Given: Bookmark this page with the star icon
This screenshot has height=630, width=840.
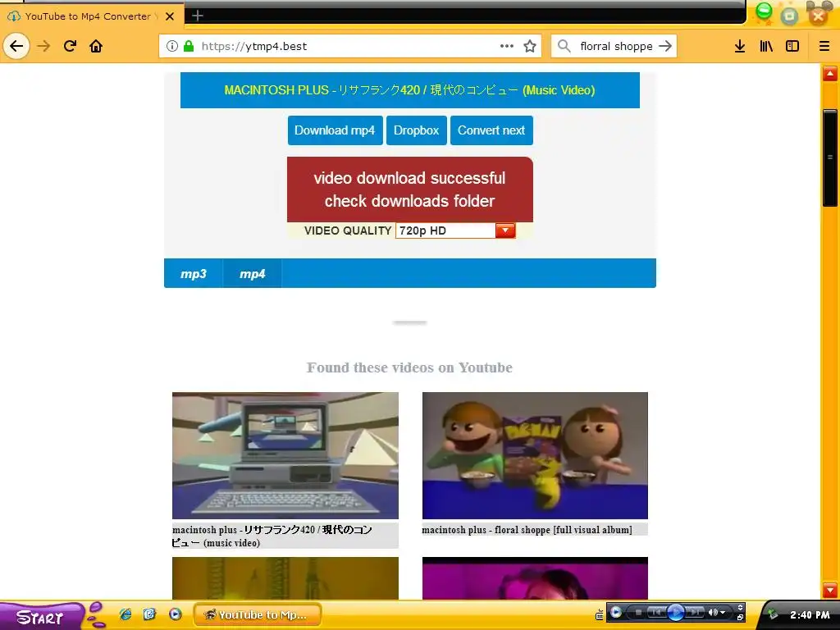Looking at the screenshot, I should click(530, 46).
